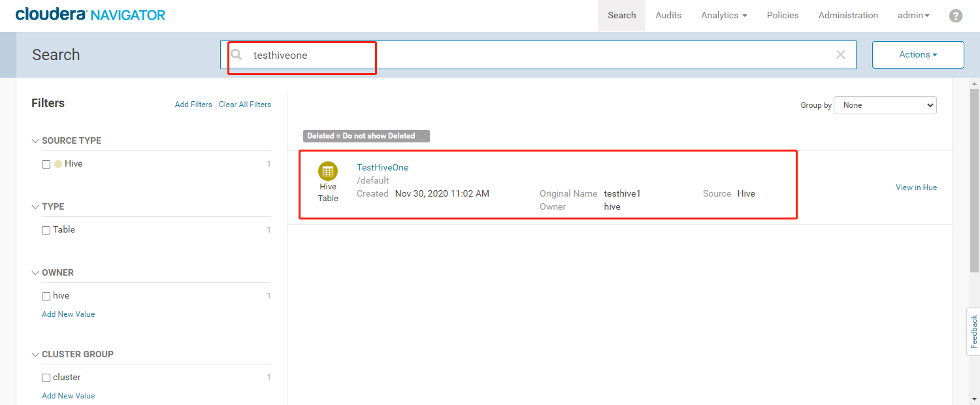Image resolution: width=980 pixels, height=405 pixels.
Task: Go to the Search tab
Action: pos(621,15)
